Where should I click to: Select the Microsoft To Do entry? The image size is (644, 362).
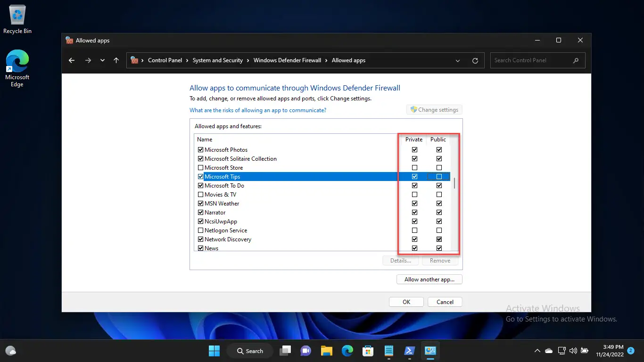tap(322, 186)
